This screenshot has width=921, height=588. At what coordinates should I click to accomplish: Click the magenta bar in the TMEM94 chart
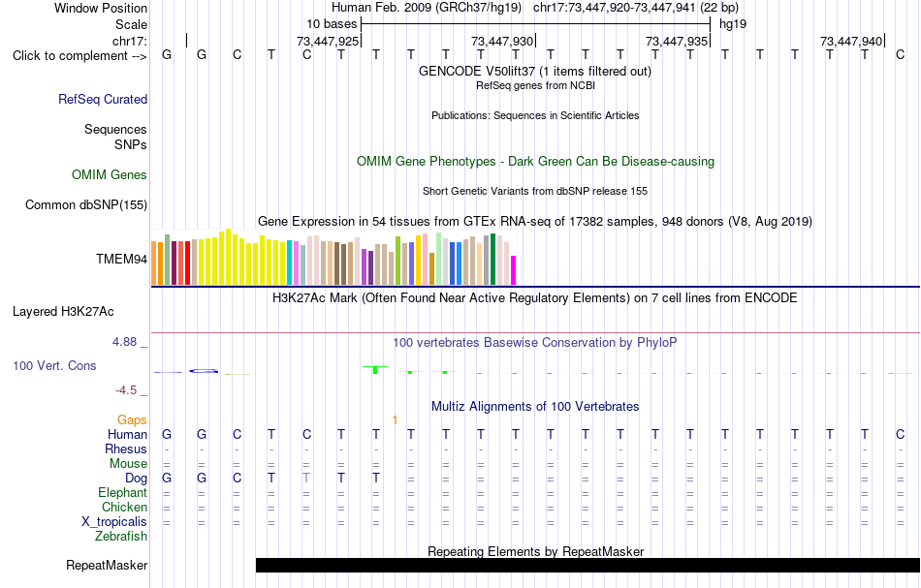click(513, 270)
